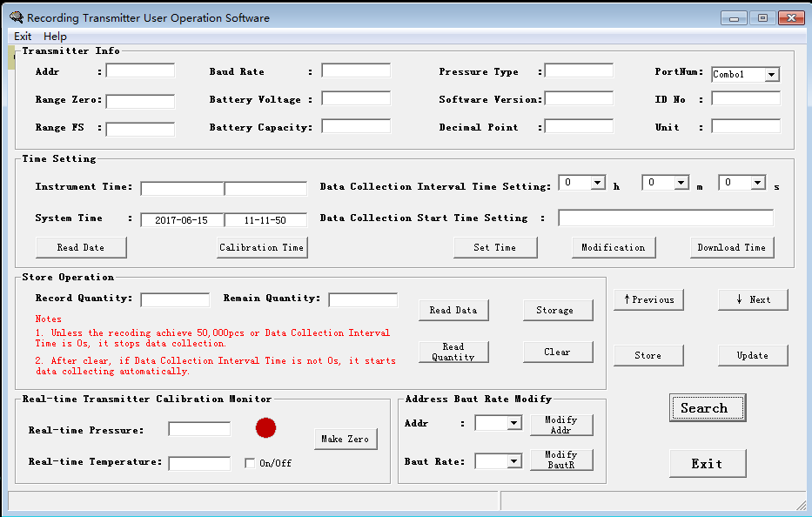
Task: Expand the minutes interval dropdown
Action: [x=666, y=183]
